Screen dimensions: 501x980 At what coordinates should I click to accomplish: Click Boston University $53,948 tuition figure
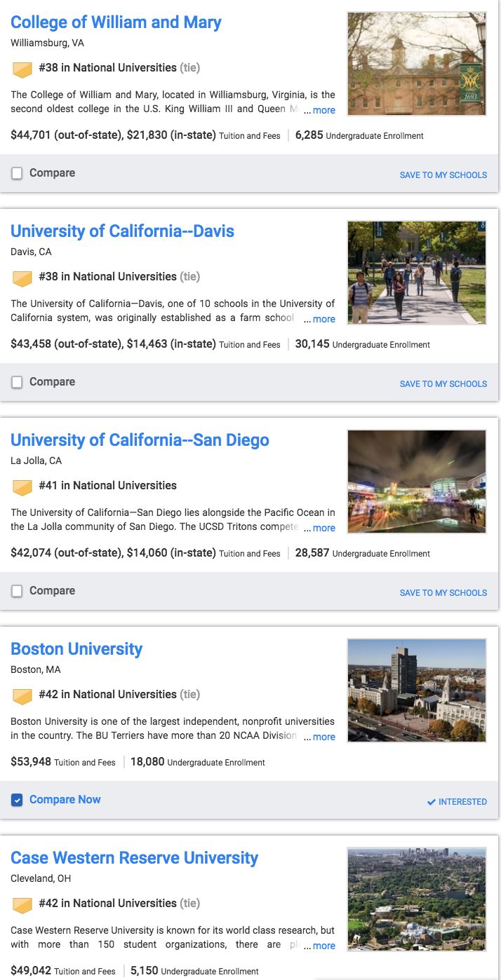pos(31,761)
